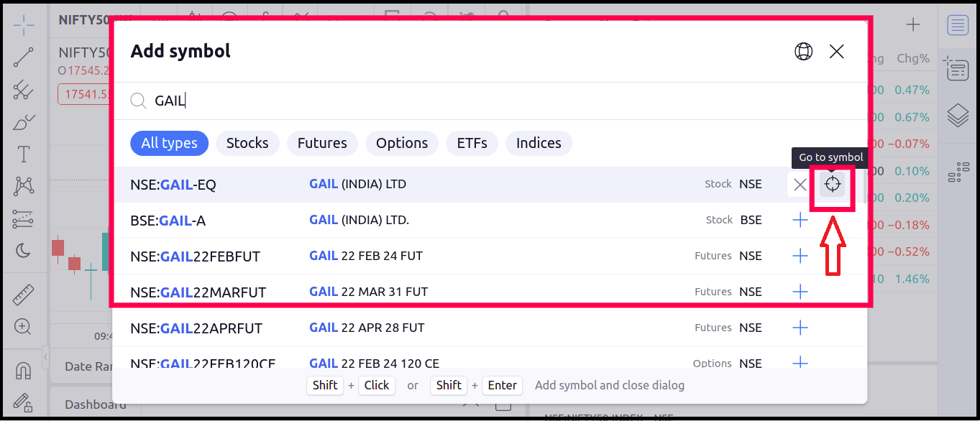Select the ruler measure tool
This screenshot has height=421, width=980.
point(24,295)
